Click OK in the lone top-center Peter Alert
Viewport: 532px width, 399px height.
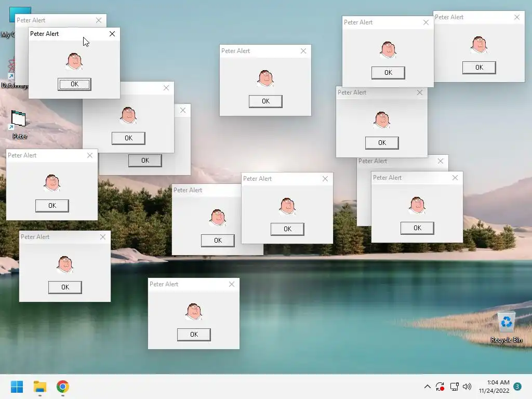pos(265,101)
